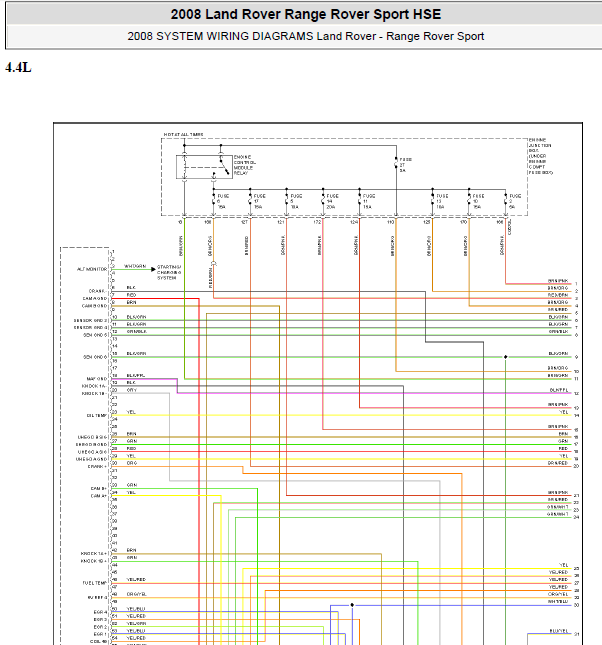This screenshot has height=645, width=602.
Task: Click the 'BLK' wire label at pin 6
Action: point(131,288)
